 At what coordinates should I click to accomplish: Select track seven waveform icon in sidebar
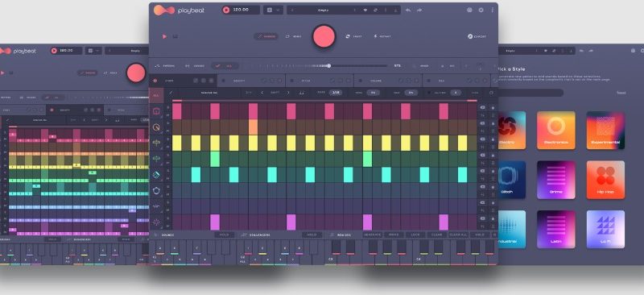[x=156, y=206]
